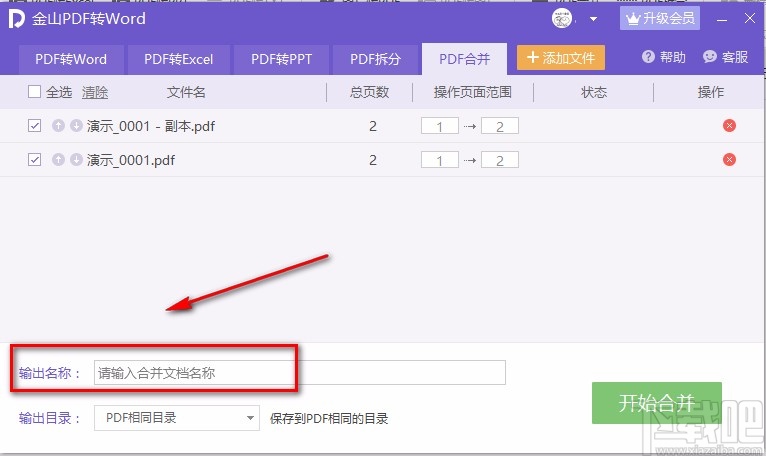Uncheck the 演示_0001.pdf checkbox
766x456 pixels.
(34, 160)
